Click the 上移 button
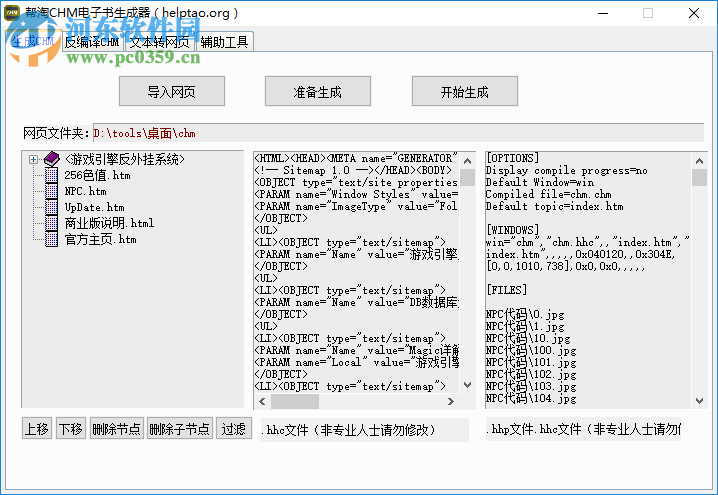718x495 pixels. [x=37, y=429]
